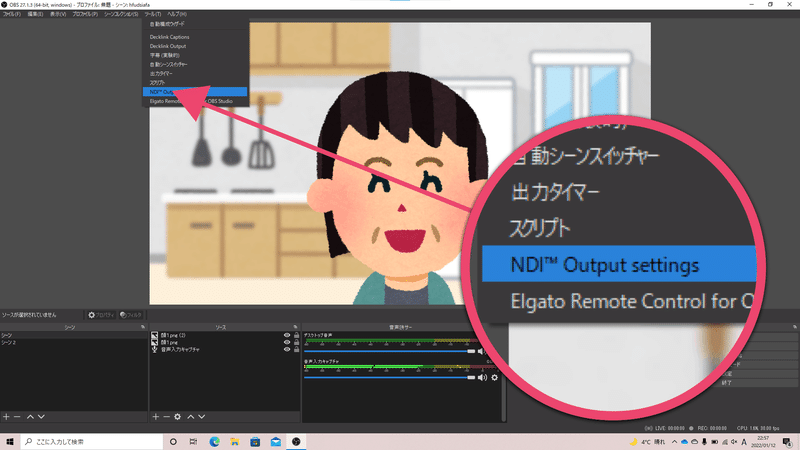Click the taskbar search box
The image size is (800, 450).
(x=92, y=442)
